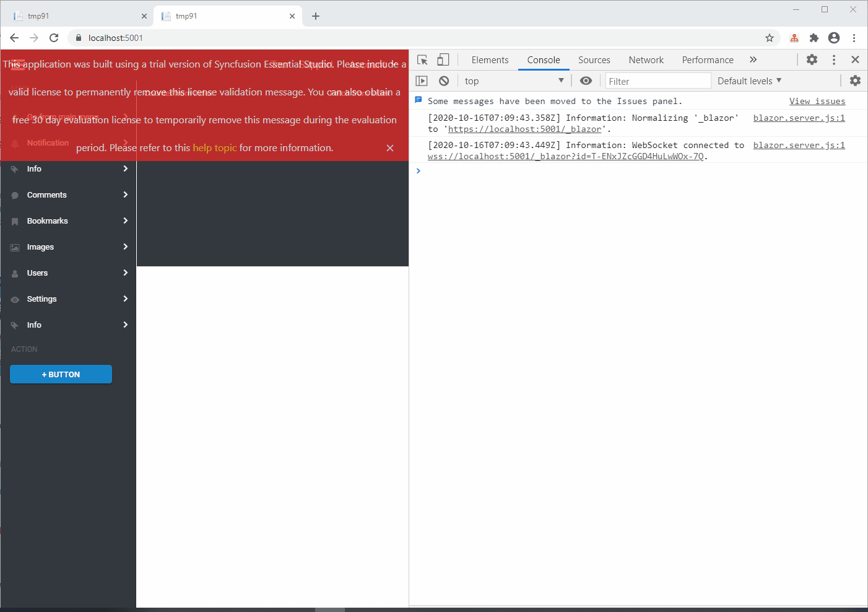
Task: Open the DevTools three-dot customize menu
Action: 834,60
